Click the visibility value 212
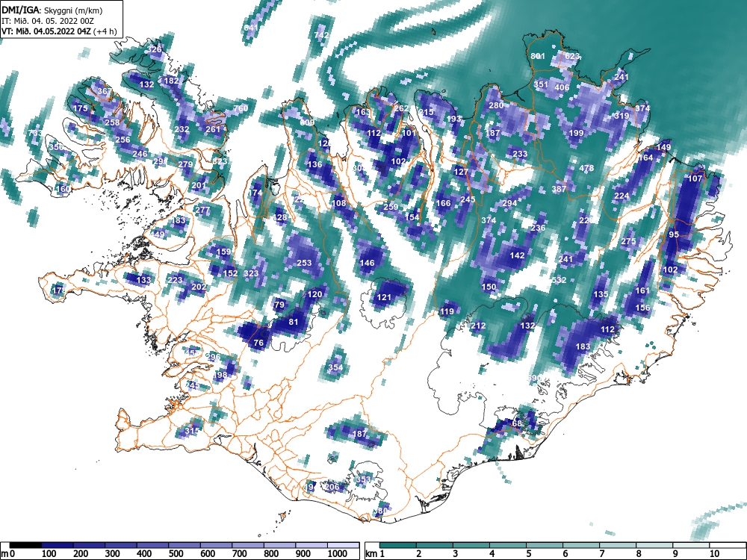The height and width of the screenshot is (560, 747). click(478, 326)
